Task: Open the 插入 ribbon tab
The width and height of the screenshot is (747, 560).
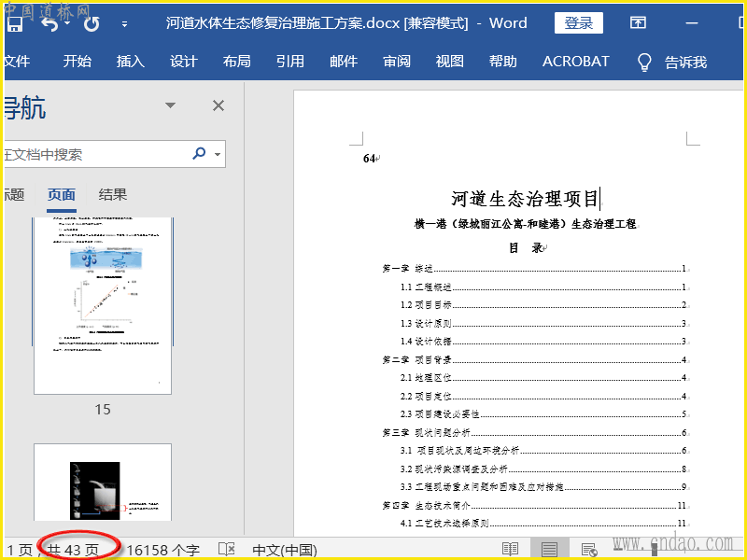Action: click(x=131, y=62)
